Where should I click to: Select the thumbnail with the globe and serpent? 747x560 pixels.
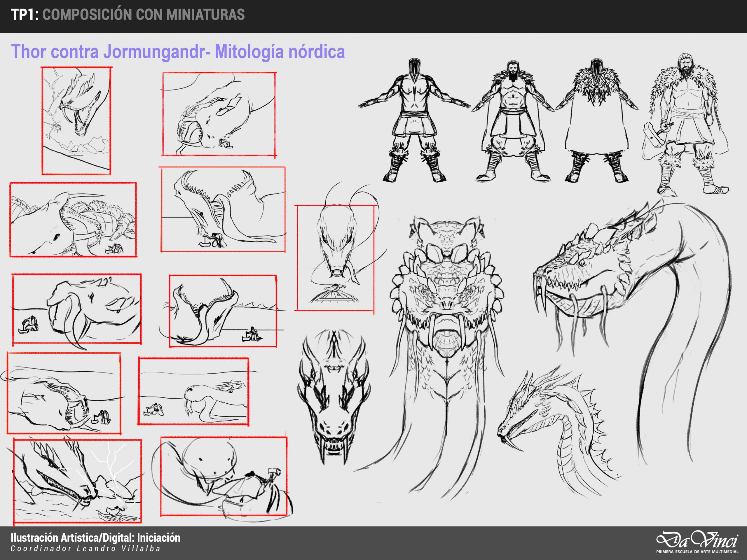click(335, 257)
